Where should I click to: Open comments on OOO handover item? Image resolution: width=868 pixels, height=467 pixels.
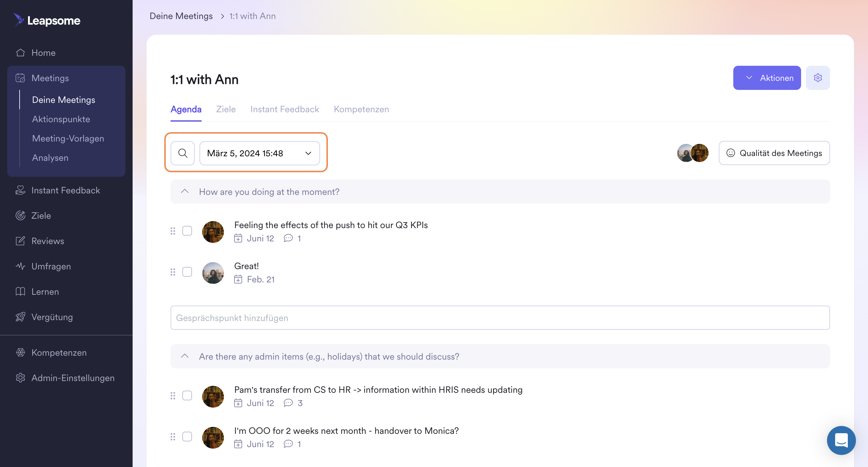(292, 444)
